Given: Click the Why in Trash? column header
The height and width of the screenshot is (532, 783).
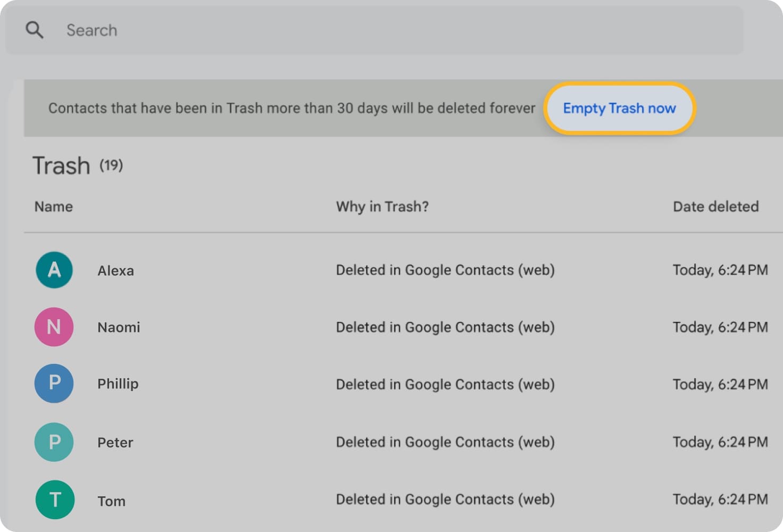Looking at the screenshot, I should point(382,206).
